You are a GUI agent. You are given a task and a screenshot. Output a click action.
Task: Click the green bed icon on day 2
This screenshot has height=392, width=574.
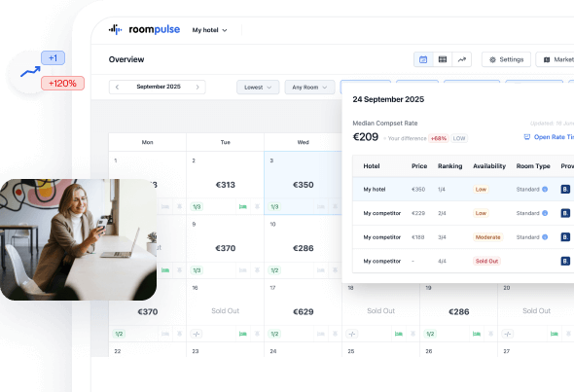[242, 207]
